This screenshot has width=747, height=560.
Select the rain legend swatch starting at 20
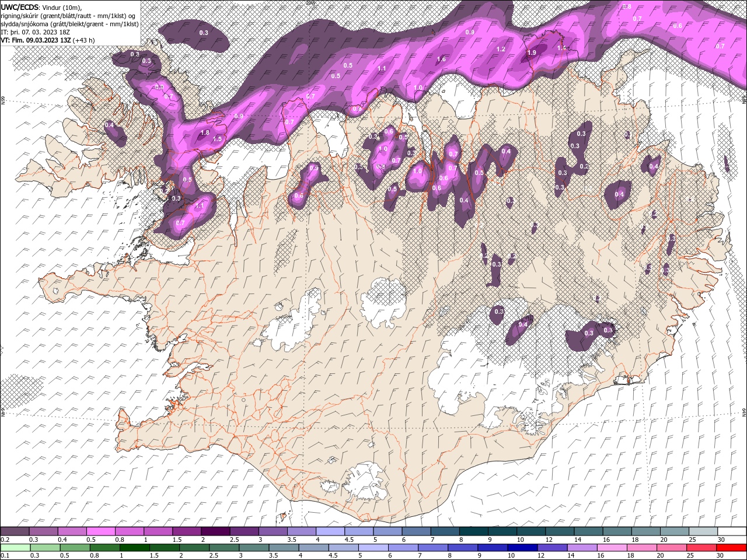pos(672,548)
